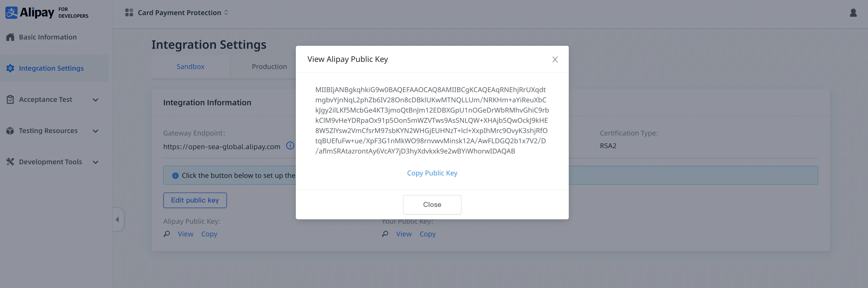Close the dialog with the X icon
The width and height of the screenshot is (868, 288).
[x=555, y=60]
